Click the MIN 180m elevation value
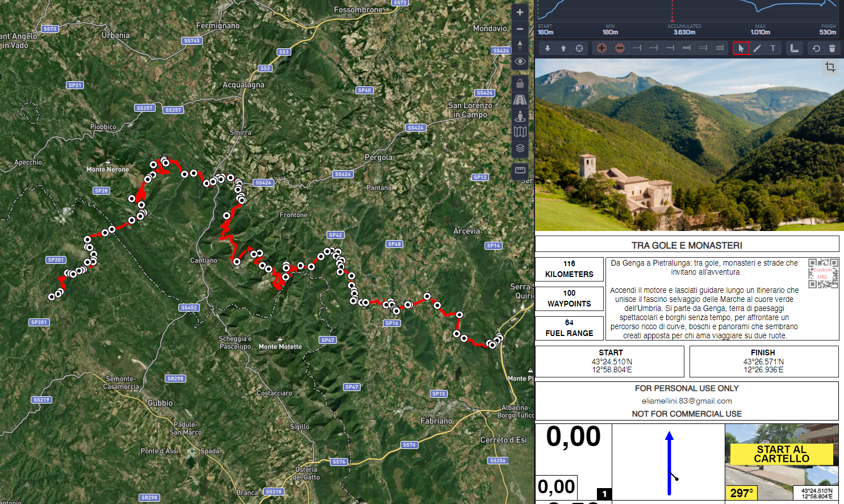Viewport: 844px width, 504px height. tap(610, 32)
